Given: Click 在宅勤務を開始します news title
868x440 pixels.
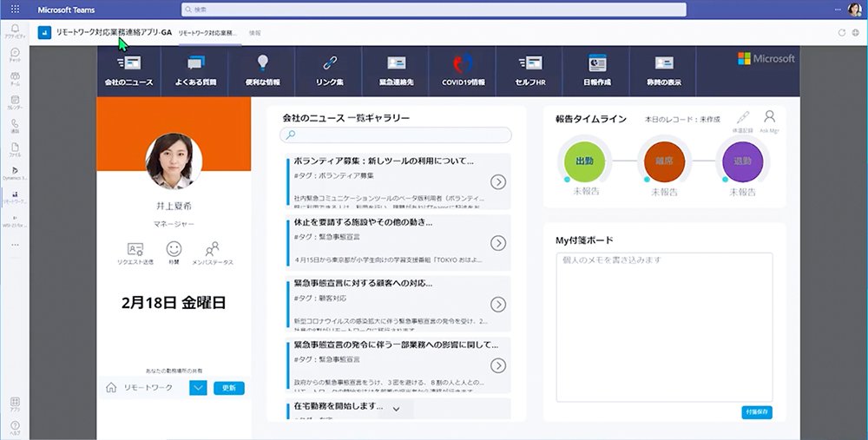Looking at the screenshot, I should tap(339, 405).
